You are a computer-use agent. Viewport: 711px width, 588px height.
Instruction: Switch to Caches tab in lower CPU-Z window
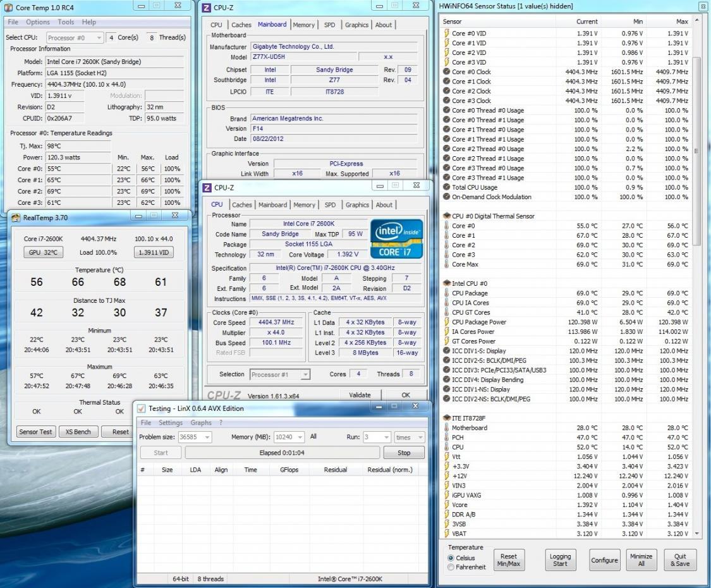coord(241,205)
